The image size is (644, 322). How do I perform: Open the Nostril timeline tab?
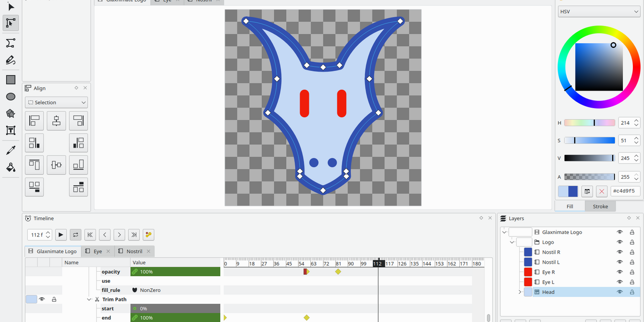(x=134, y=251)
